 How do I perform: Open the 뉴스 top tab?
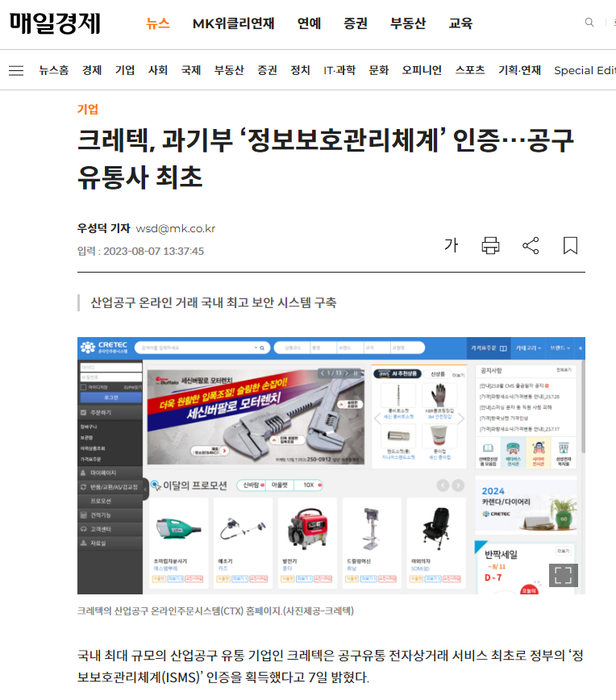coord(158,23)
